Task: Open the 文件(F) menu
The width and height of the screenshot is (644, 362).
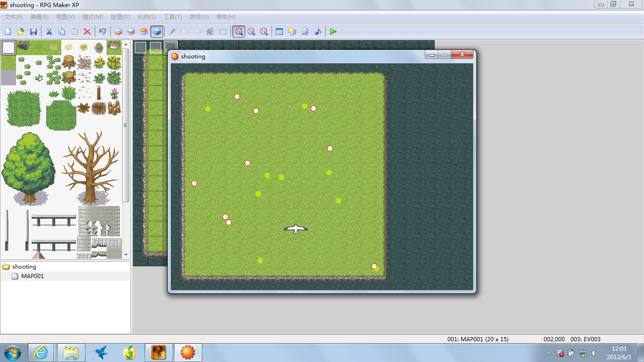Action: pyautogui.click(x=13, y=17)
